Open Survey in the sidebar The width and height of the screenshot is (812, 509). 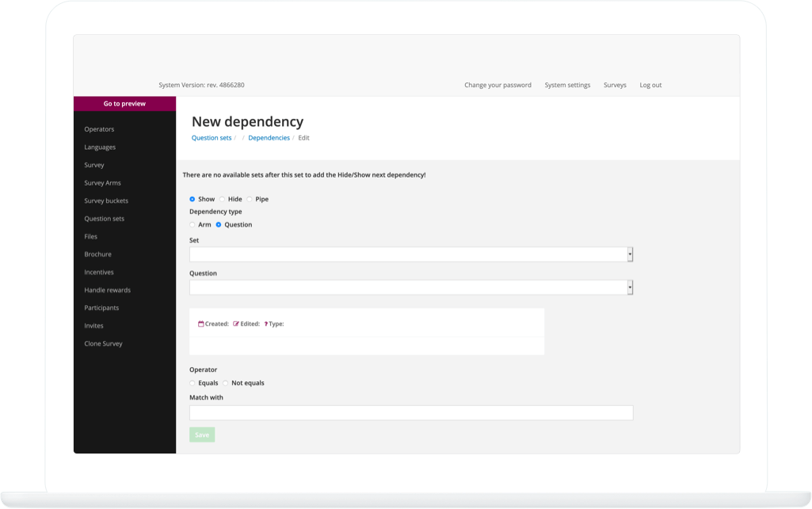coord(94,165)
